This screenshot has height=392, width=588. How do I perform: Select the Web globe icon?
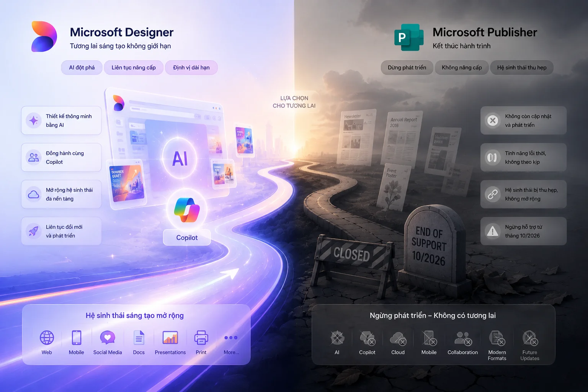click(47, 338)
